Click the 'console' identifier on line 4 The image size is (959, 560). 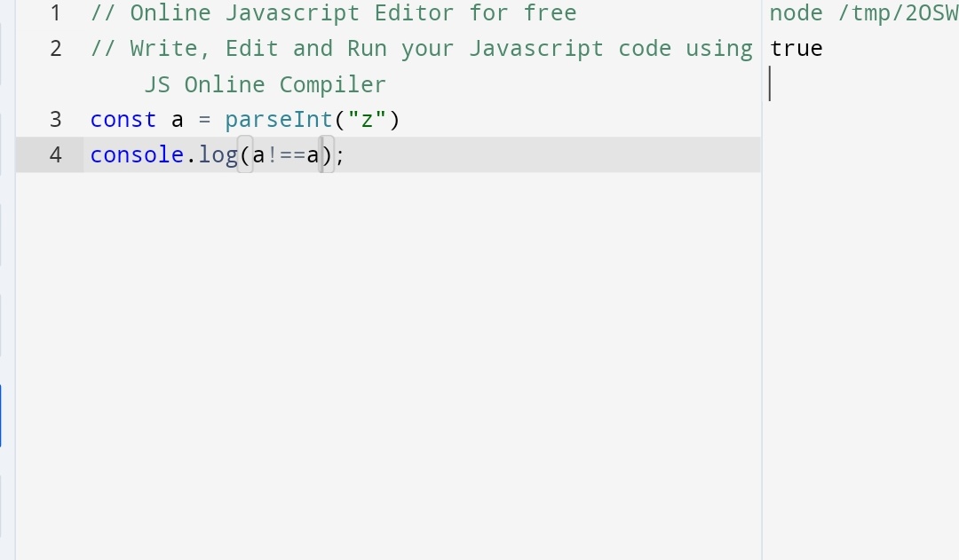[x=137, y=154]
